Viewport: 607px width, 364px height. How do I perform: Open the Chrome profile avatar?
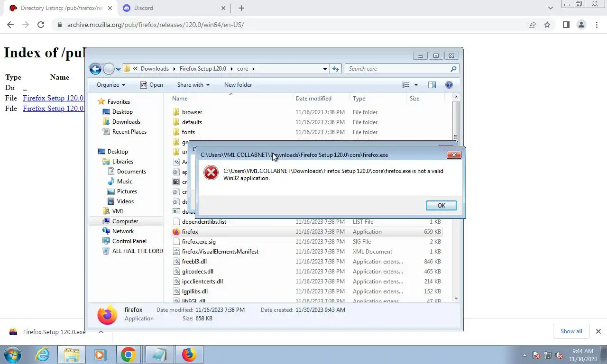pyautogui.click(x=581, y=25)
